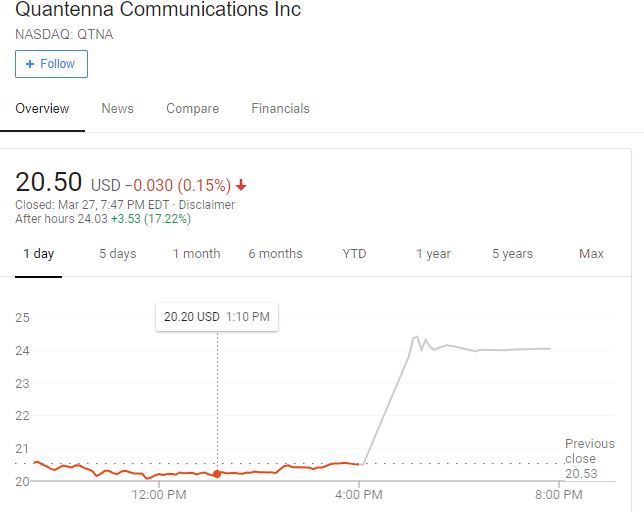The height and width of the screenshot is (512, 644).
Task: Switch chart to 1 year range
Action: (433, 254)
